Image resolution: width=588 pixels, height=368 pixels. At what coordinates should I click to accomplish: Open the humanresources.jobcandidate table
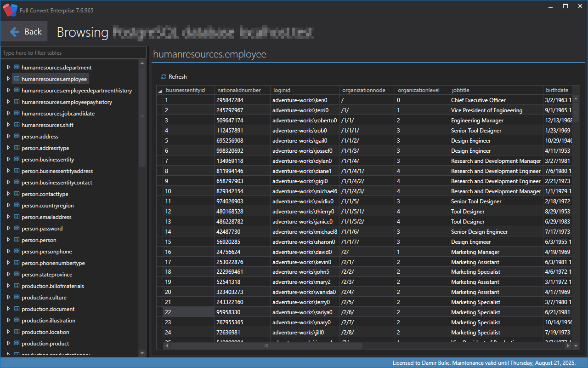point(58,114)
